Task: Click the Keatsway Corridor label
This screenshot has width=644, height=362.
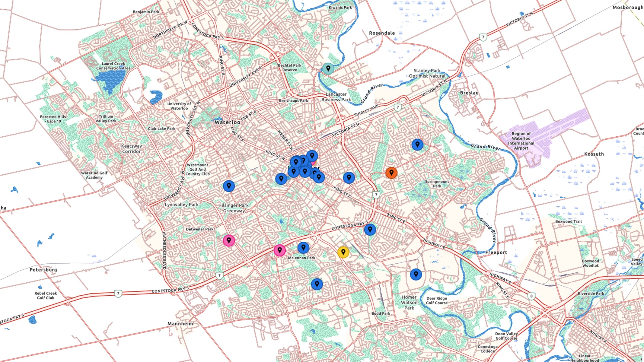Action: 131,149
